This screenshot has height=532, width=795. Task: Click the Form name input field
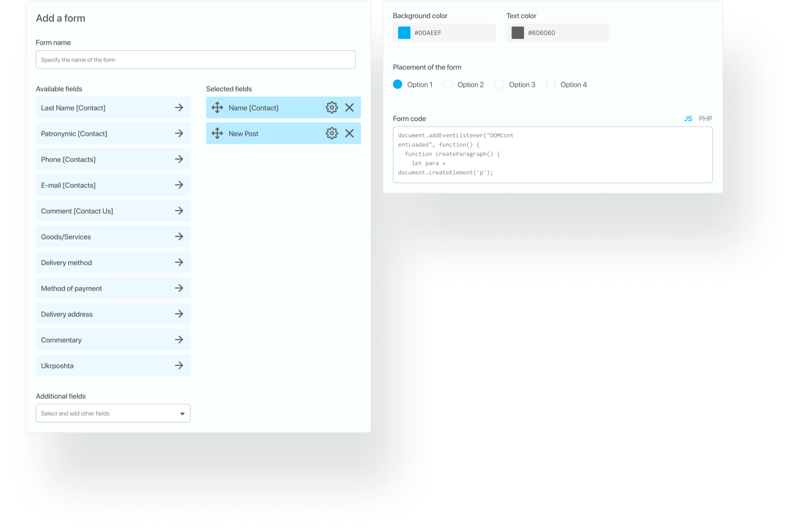(x=196, y=59)
